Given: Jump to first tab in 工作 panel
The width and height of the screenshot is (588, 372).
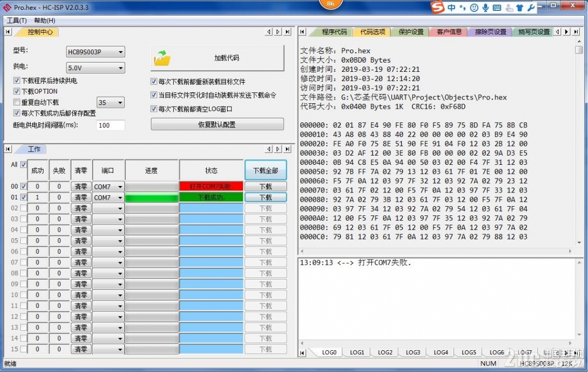Looking at the screenshot, I should point(8,149).
